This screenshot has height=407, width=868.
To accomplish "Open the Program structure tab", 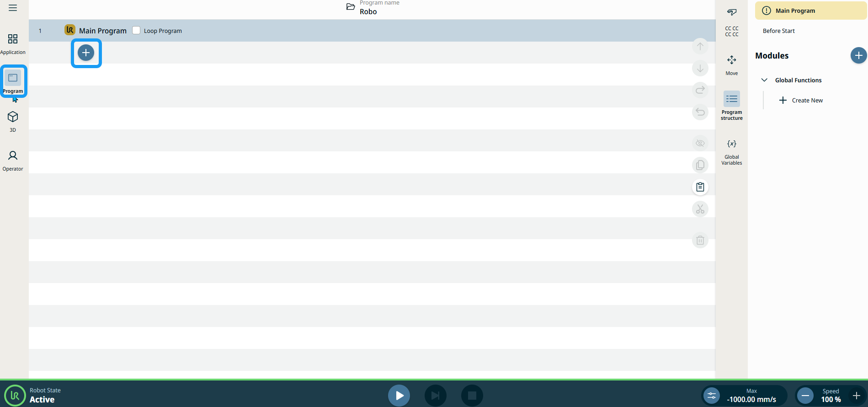I will pos(731,105).
